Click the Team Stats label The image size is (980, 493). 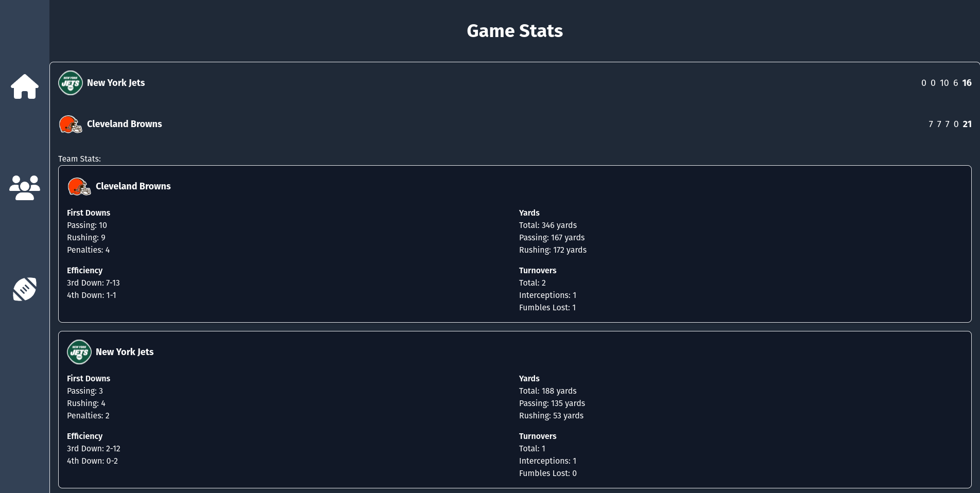79,159
